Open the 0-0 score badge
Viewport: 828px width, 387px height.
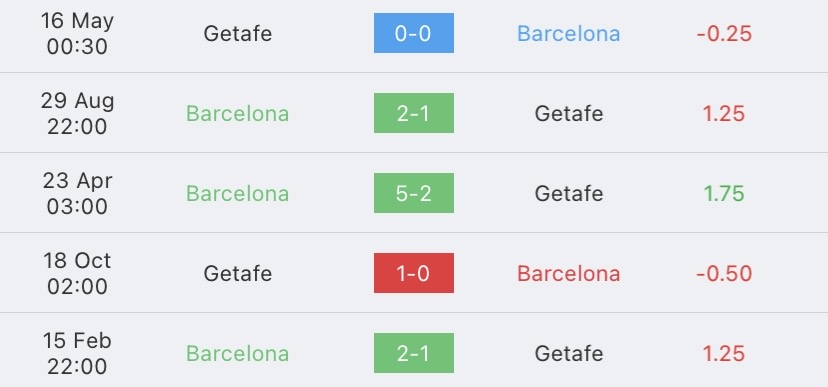coord(413,33)
